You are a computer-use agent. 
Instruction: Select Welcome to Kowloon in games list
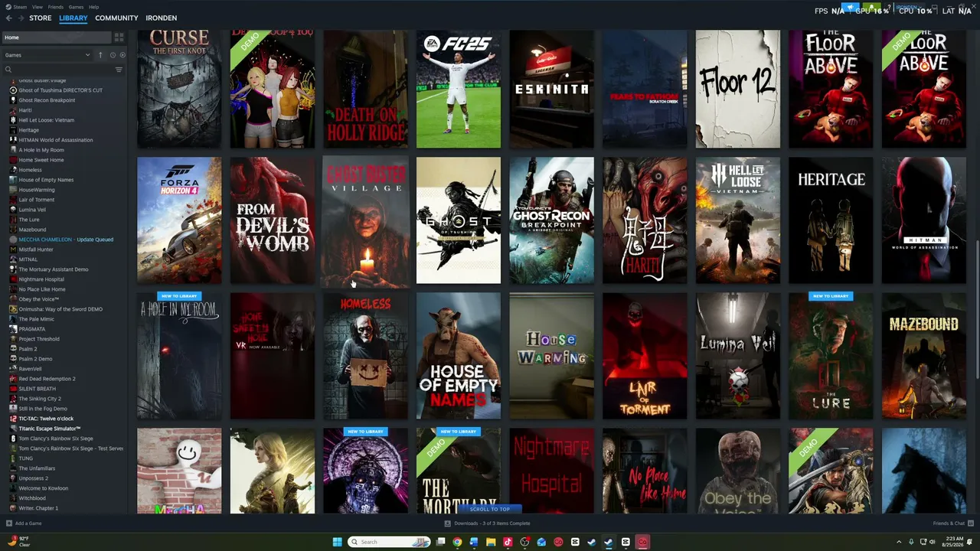pyautogui.click(x=43, y=488)
